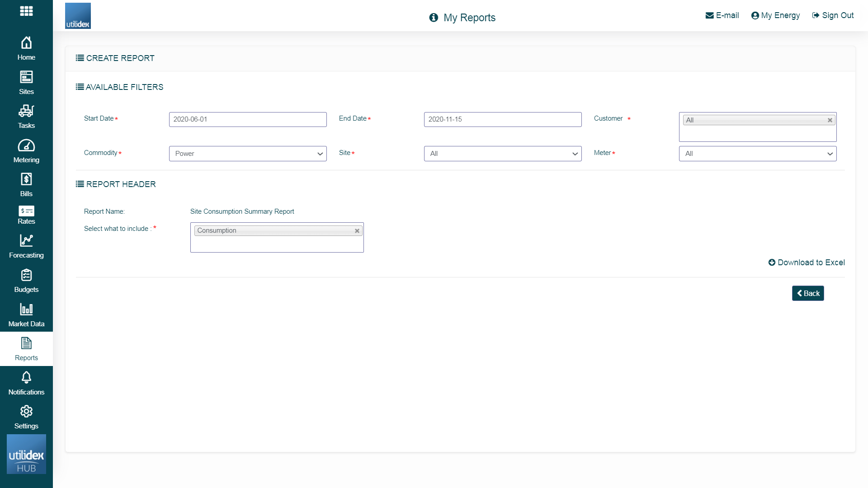
Task: Click the Consumption tag label
Action: pyautogui.click(x=217, y=230)
